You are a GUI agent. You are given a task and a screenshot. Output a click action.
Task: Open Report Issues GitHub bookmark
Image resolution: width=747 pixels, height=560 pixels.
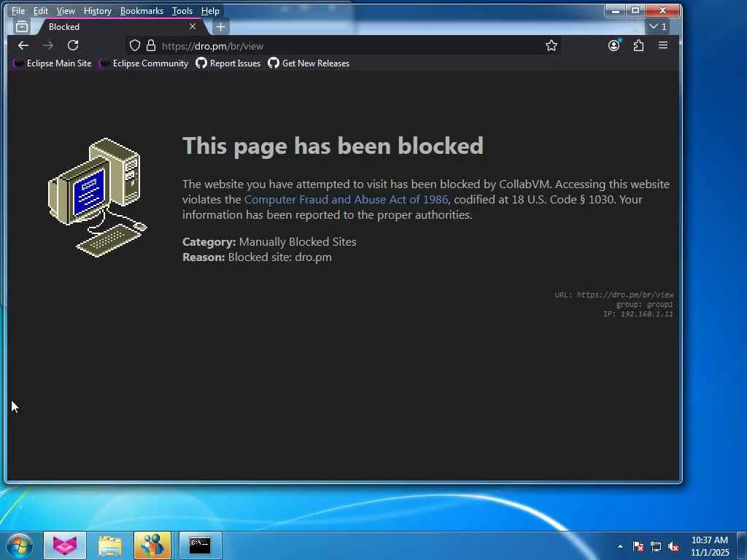tap(228, 63)
